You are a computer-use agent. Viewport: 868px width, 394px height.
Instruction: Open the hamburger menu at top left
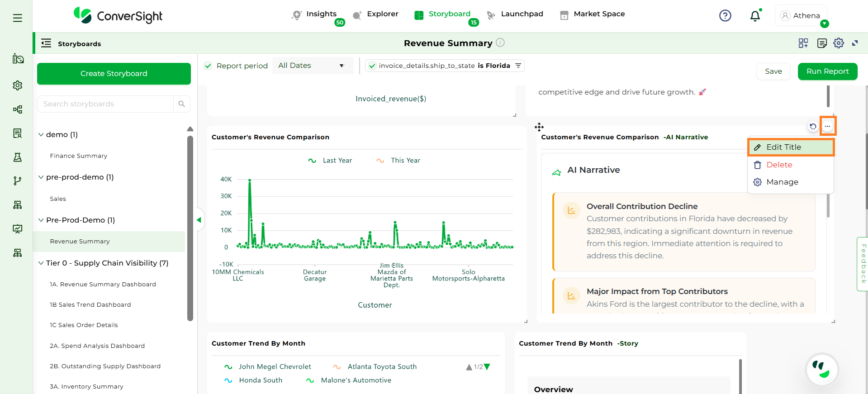pos(17,18)
